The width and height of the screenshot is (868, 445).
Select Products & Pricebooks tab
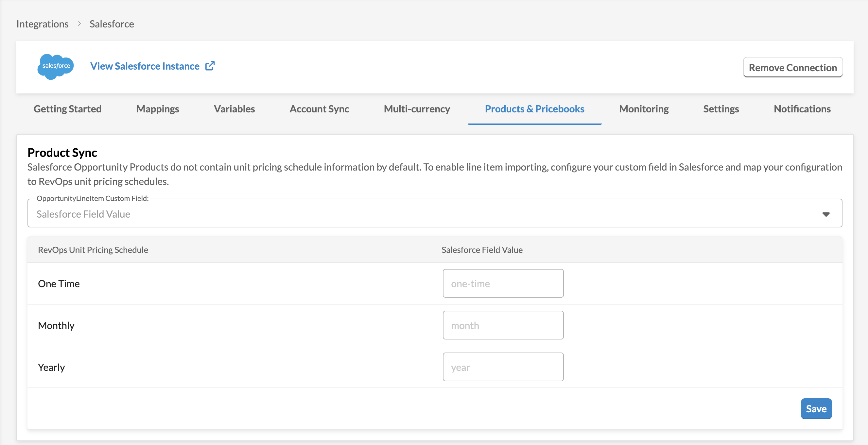(x=534, y=109)
